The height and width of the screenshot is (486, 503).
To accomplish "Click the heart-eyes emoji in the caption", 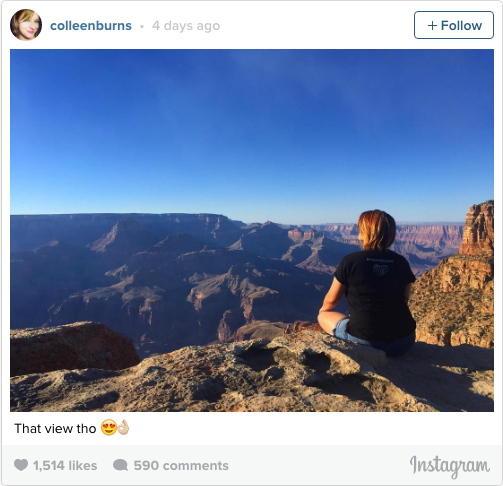I will (x=108, y=427).
